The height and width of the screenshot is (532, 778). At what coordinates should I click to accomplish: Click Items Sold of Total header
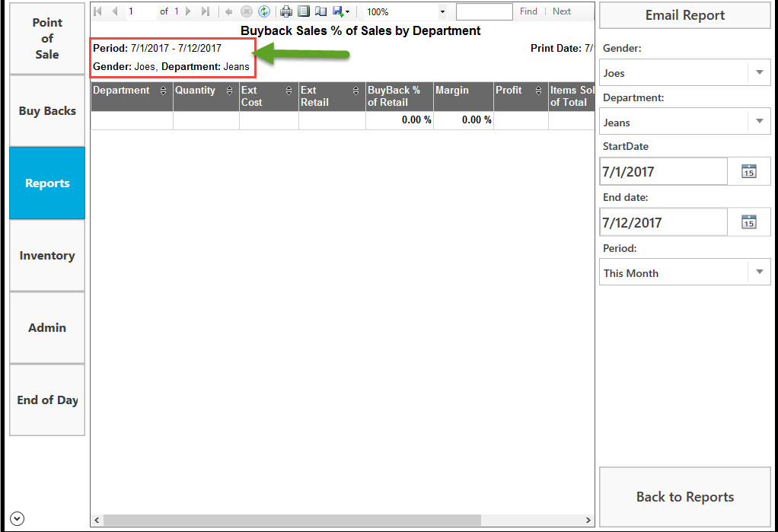(x=572, y=96)
